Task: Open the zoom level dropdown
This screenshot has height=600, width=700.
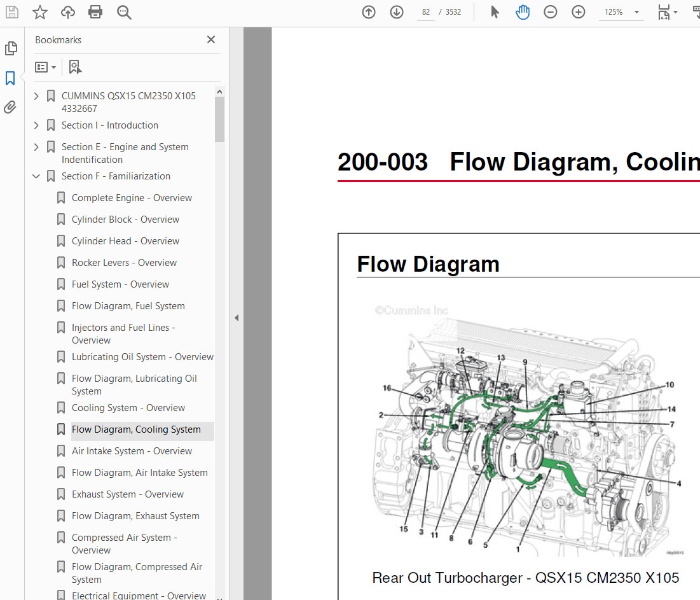Action: (636, 12)
